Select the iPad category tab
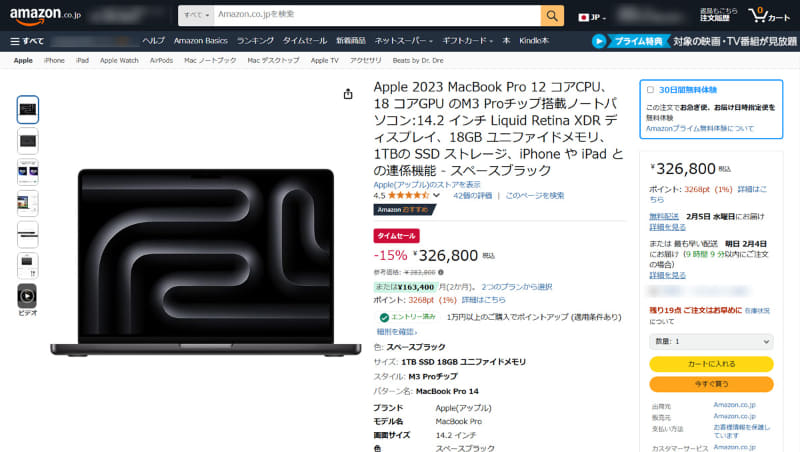800x452 pixels. click(x=82, y=60)
